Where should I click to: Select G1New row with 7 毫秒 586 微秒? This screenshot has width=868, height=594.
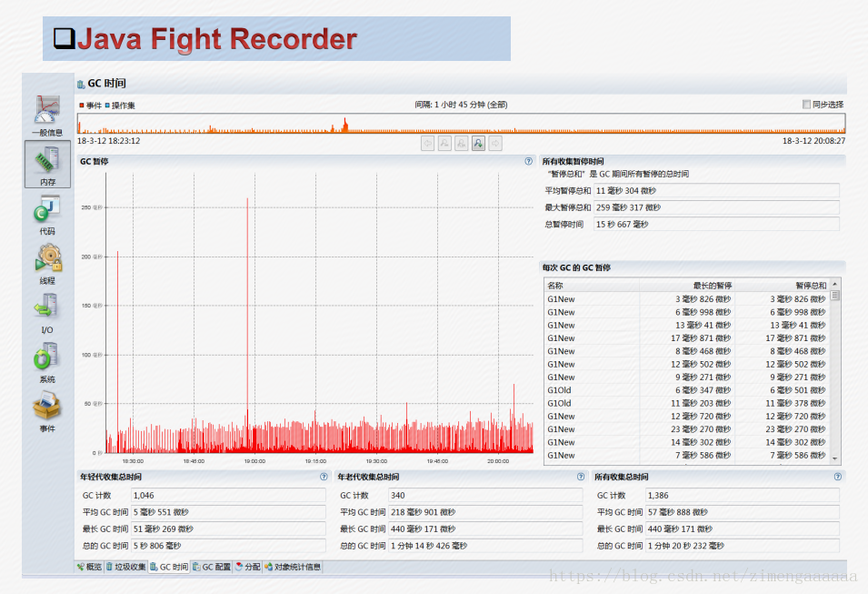[x=686, y=456]
